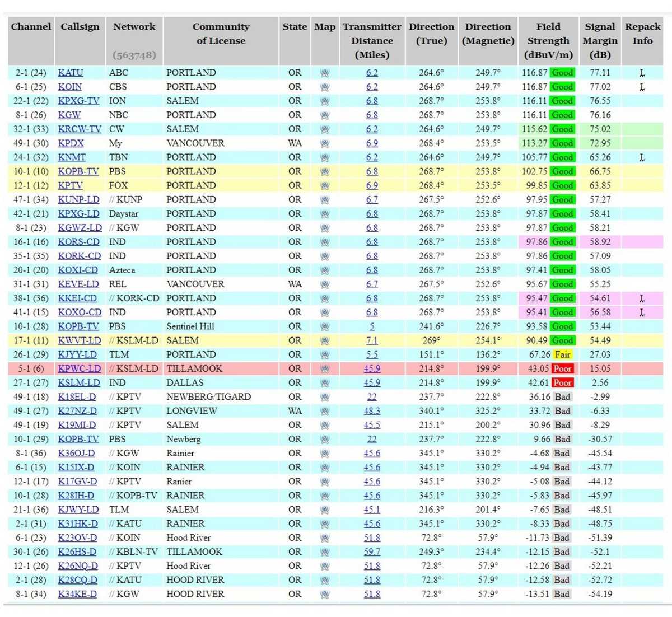672x617 pixels.
Task: Show repack info for KOXO-CD
Action: point(642,312)
